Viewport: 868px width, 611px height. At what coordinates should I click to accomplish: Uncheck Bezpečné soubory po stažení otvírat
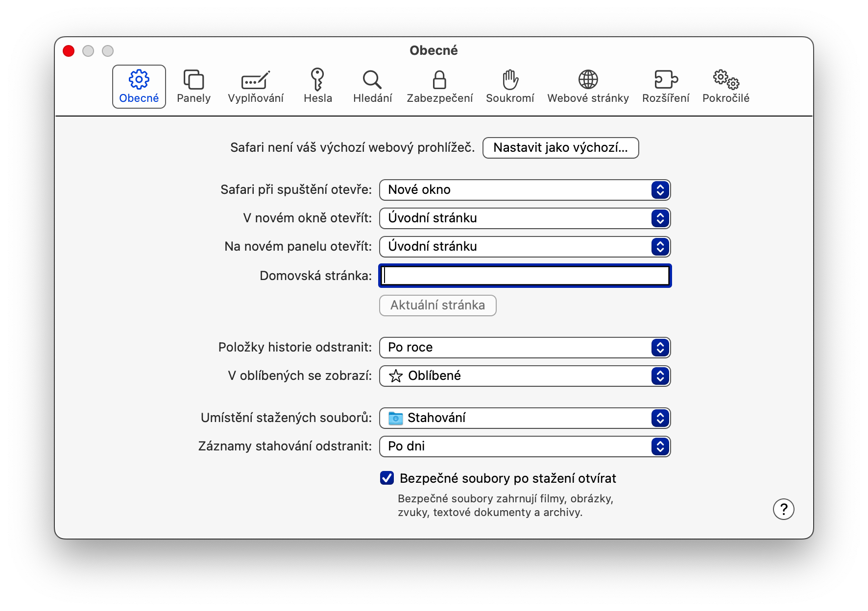pos(387,478)
